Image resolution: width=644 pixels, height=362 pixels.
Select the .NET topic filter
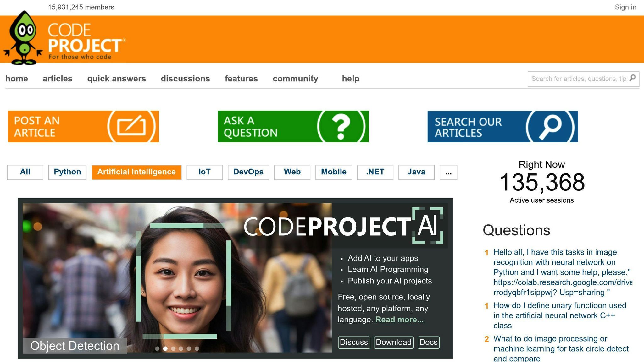375,172
